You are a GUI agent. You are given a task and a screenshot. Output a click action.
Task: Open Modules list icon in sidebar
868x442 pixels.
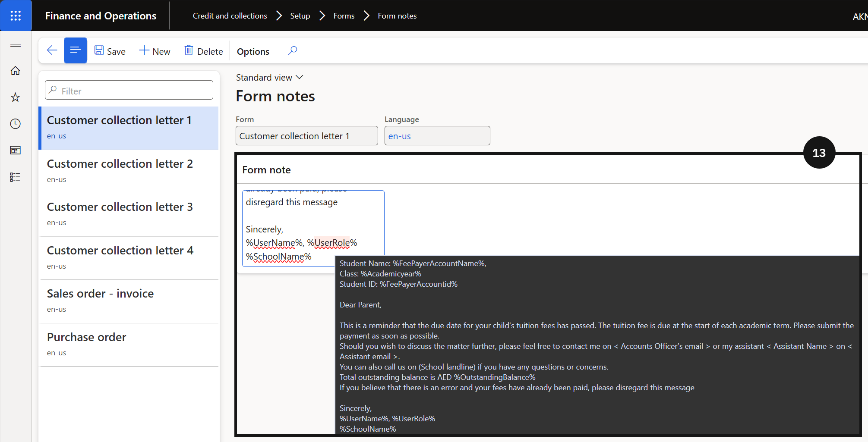[16, 177]
